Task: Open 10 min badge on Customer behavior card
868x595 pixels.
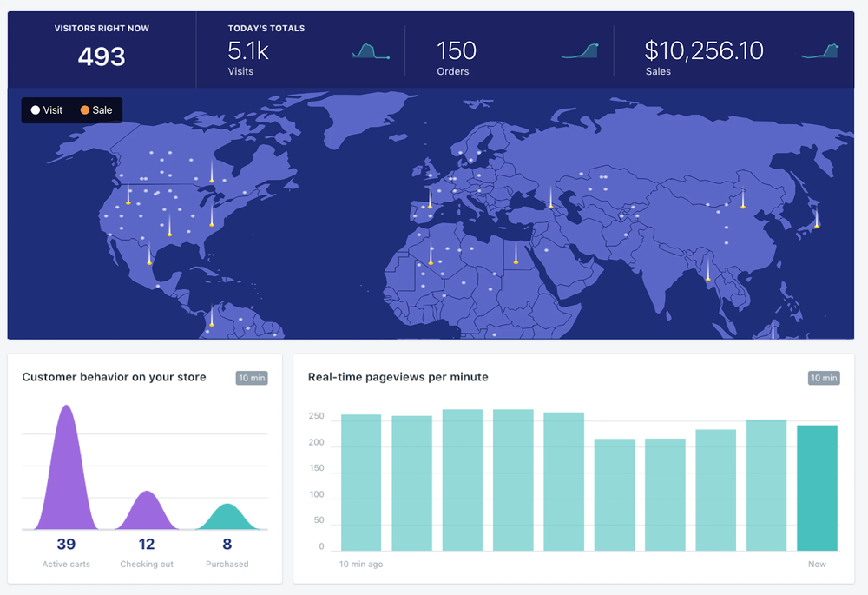Action: 252,378
